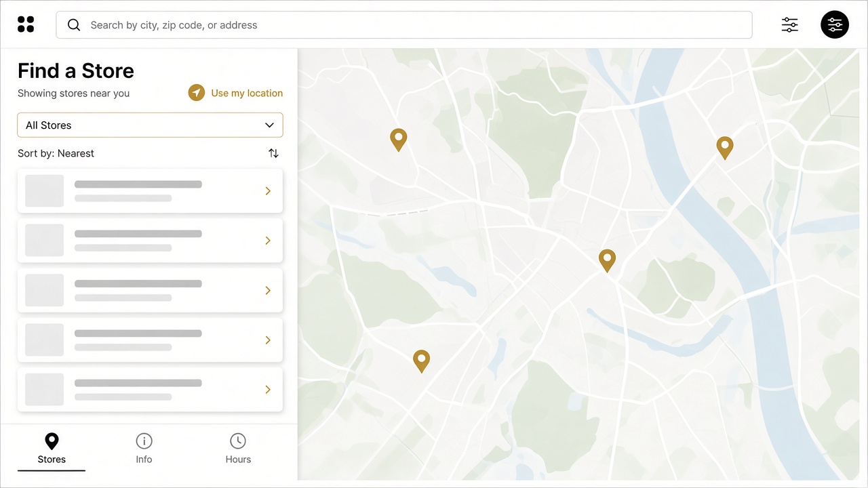Click the bottom-left map pin
The image size is (868, 488).
point(422,361)
